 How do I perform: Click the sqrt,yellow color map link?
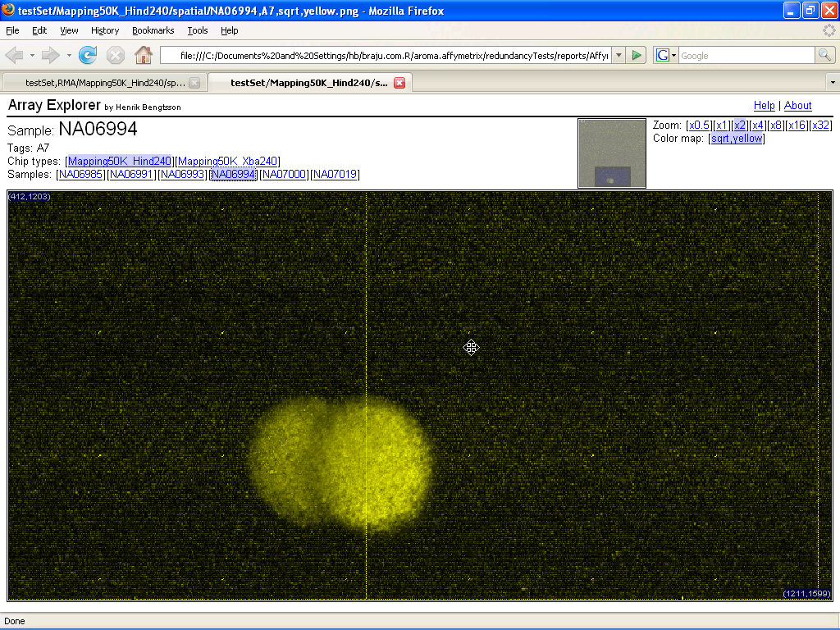tap(736, 139)
